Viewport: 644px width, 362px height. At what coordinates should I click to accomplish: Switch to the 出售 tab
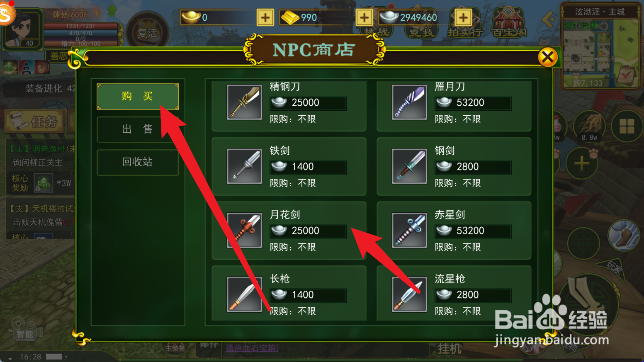[138, 129]
